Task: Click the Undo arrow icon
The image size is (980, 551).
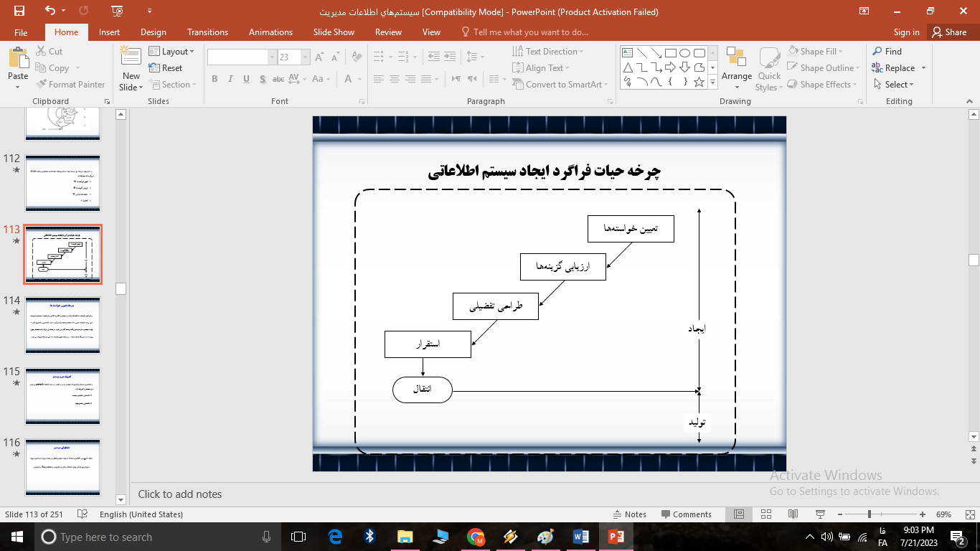Action: tap(50, 11)
